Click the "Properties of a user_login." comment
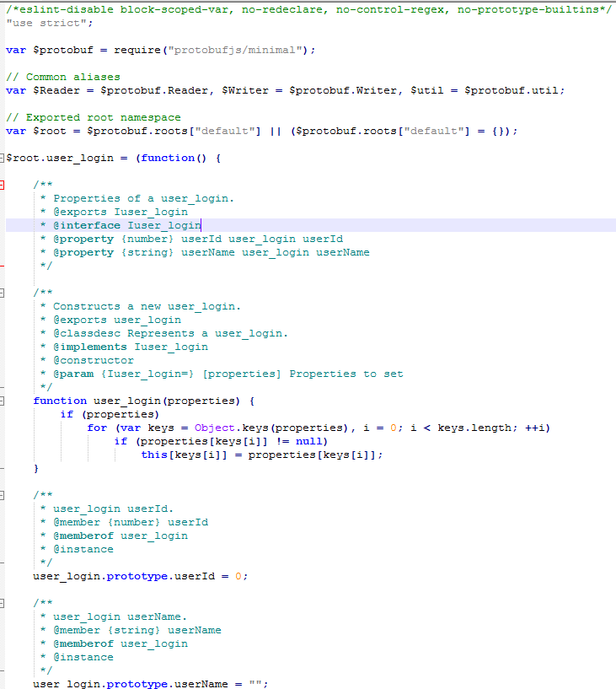616x689 pixels. [143, 199]
